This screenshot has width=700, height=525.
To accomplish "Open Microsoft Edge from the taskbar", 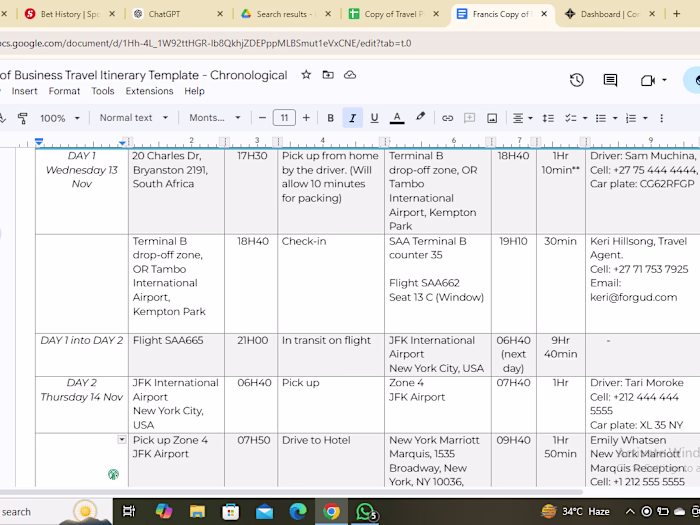I will pyautogui.click(x=298, y=511).
